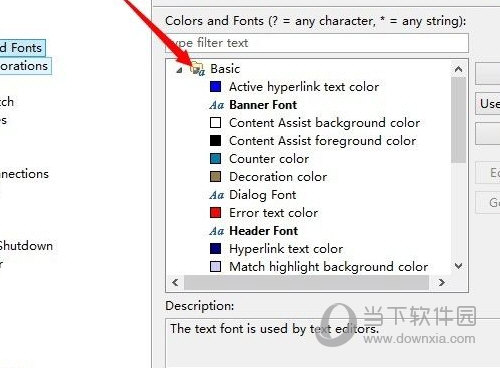Click the Counter color teal swatch
Image resolution: width=500 pixels, height=368 pixels.
click(215, 159)
